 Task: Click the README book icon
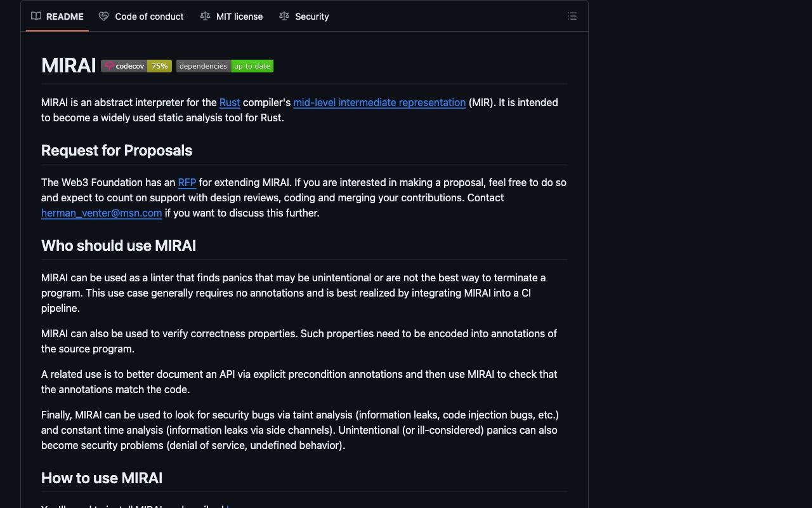[36, 17]
